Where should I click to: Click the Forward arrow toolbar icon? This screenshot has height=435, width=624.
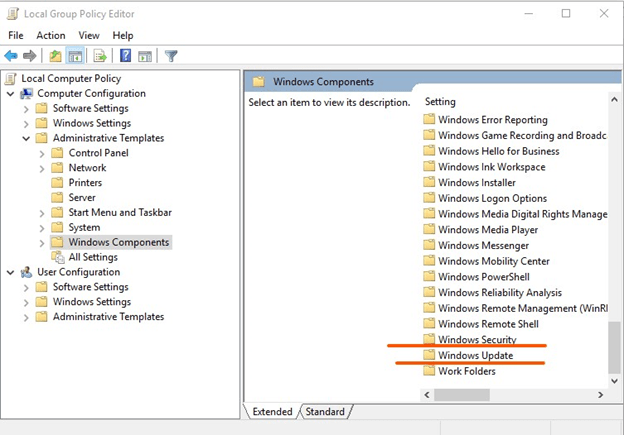pos(30,56)
